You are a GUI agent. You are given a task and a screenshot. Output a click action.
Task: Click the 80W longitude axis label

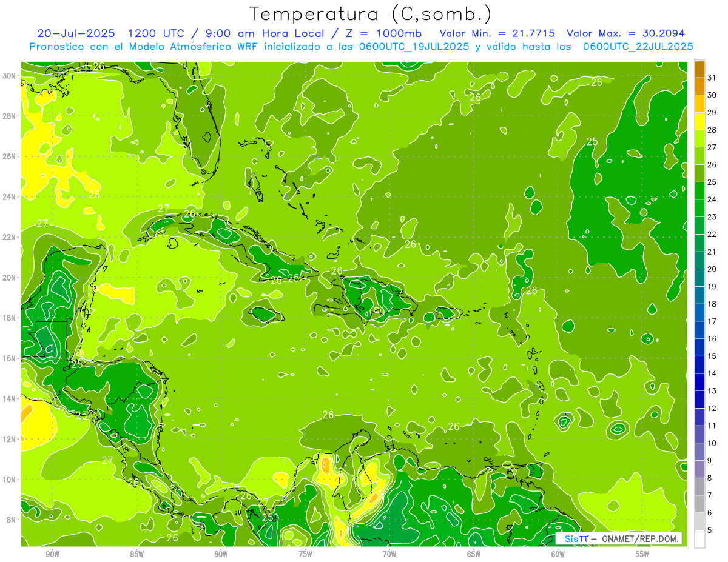click(221, 554)
